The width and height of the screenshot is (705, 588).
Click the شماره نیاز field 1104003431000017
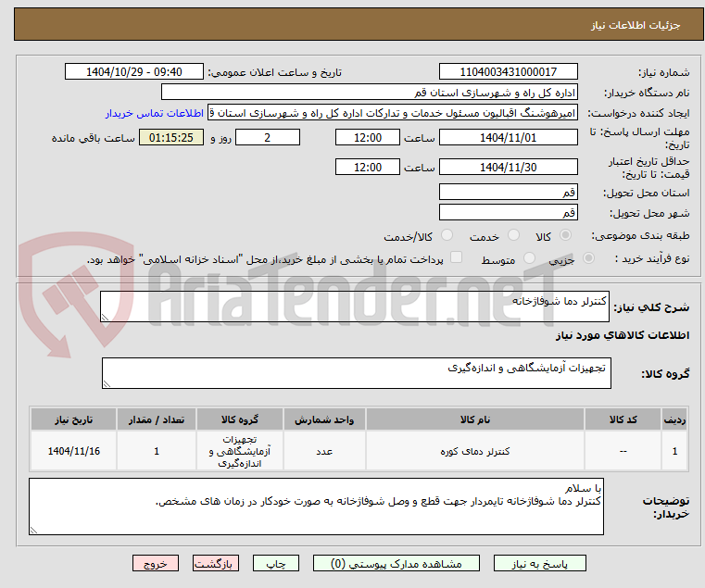click(x=508, y=71)
